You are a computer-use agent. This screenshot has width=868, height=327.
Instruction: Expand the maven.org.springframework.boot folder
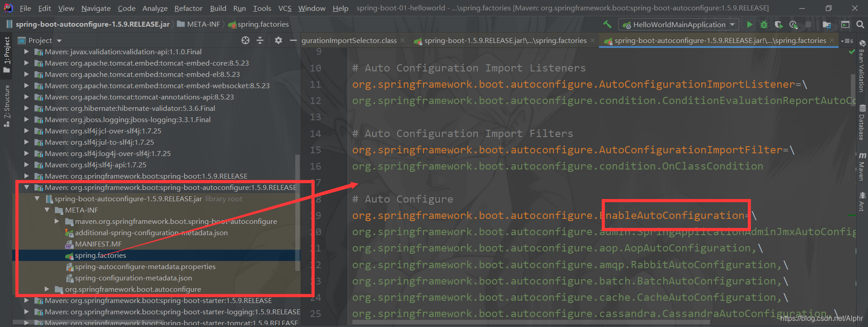(x=57, y=221)
